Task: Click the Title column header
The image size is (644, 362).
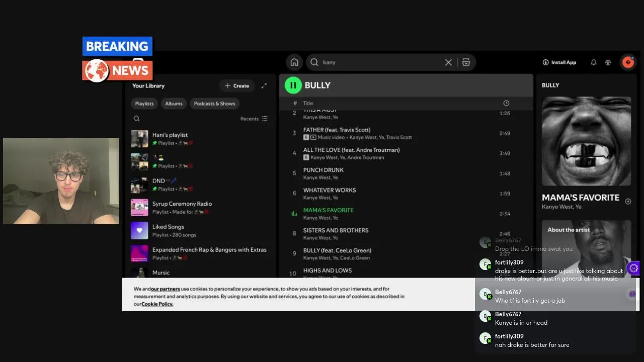Action: [308, 103]
